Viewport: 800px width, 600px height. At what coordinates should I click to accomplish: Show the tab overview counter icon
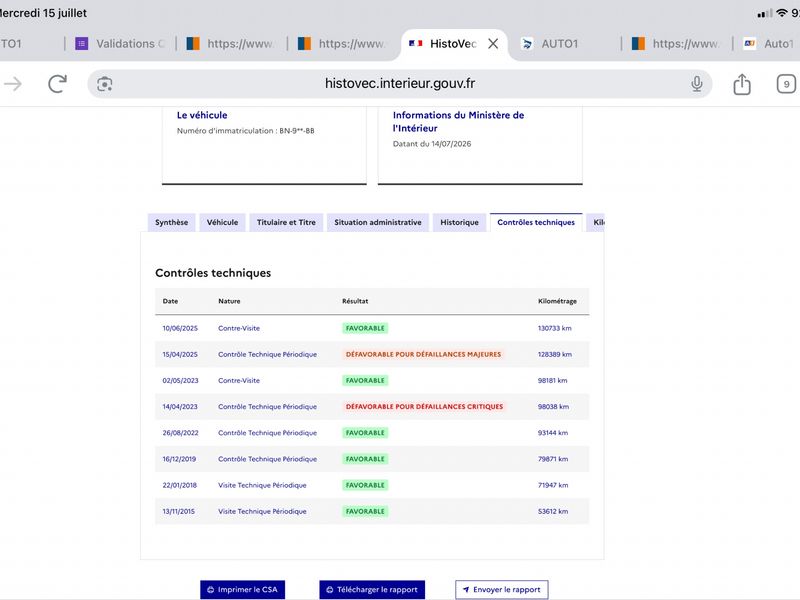(x=786, y=84)
